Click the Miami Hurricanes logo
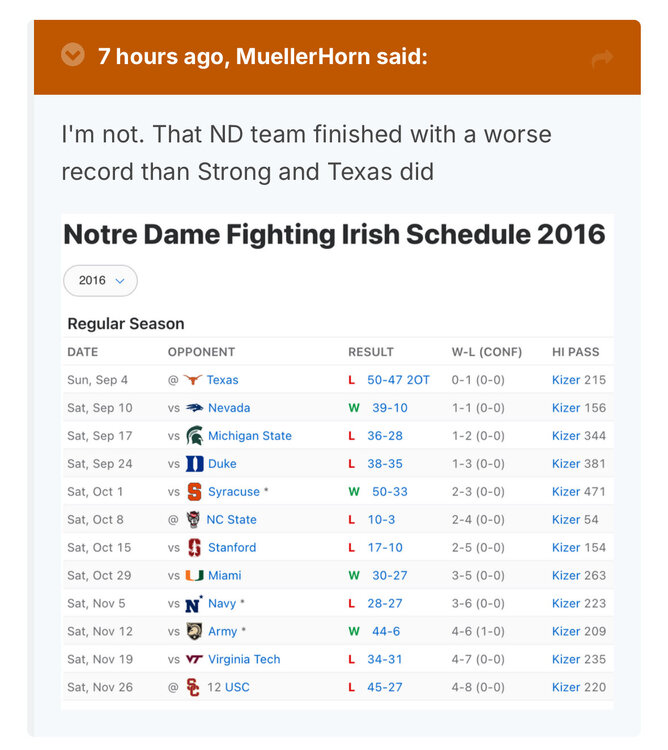Viewport: 668px width, 750px height. pyautogui.click(x=194, y=576)
